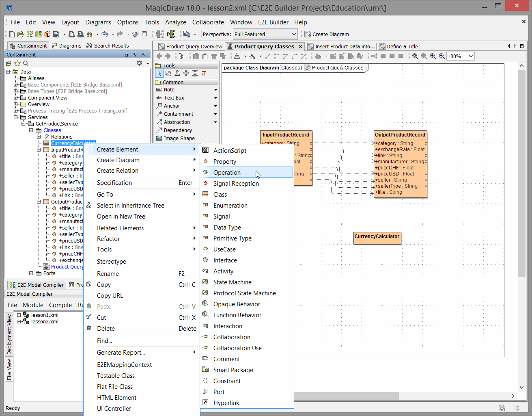Switch to the Product Query Overview tab
Screen dimensions: 532x416
190,47
